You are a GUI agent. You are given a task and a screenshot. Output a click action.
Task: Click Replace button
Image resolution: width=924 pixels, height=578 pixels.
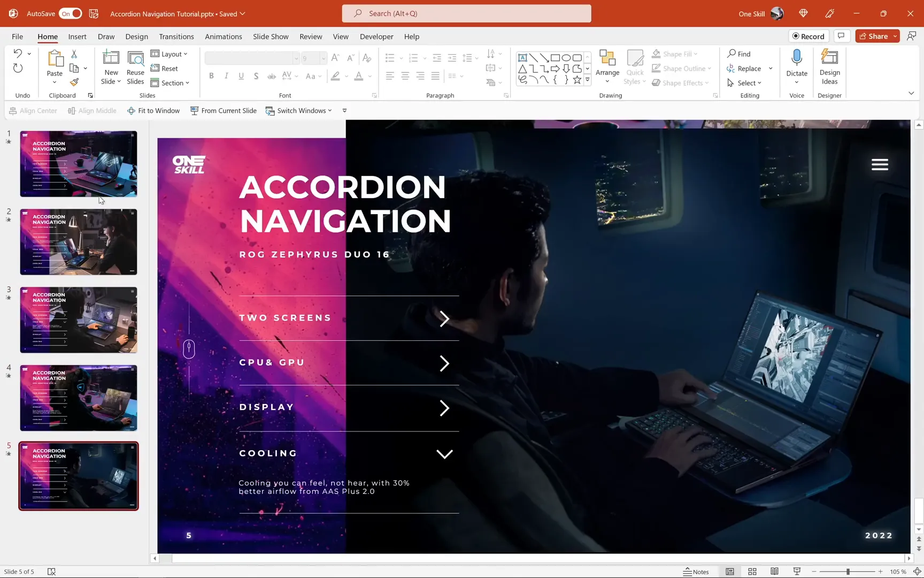[x=744, y=69]
